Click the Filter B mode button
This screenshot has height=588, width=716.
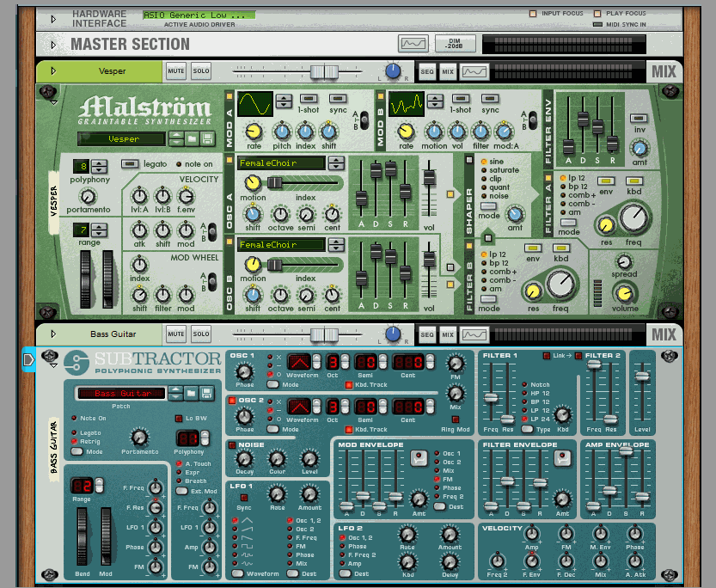pos(488,299)
